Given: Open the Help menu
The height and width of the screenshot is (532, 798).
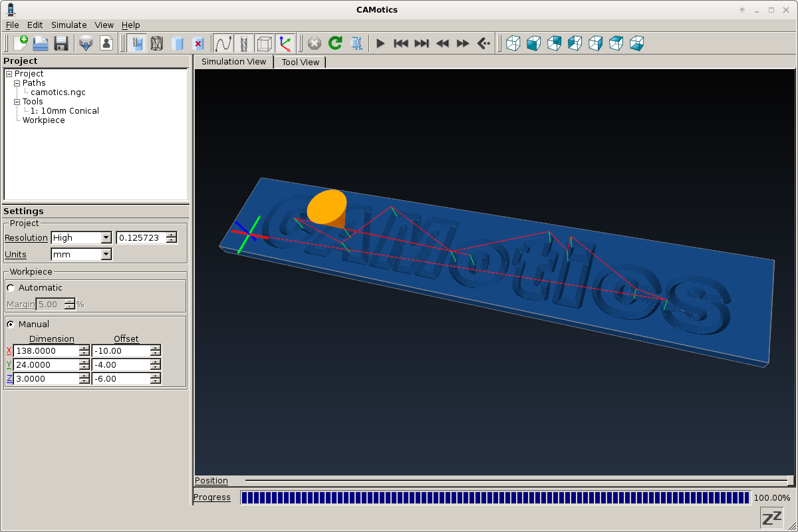Looking at the screenshot, I should [x=131, y=25].
